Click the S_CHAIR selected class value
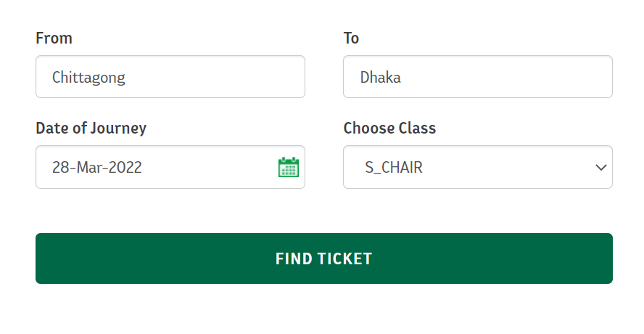644x334 pixels. (x=394, y=168)
